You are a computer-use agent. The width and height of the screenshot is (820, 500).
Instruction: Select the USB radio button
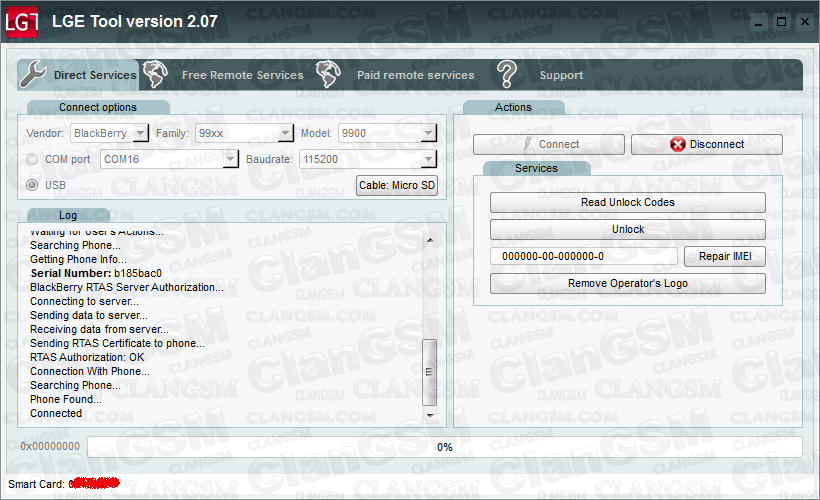(x=32, y=185)
